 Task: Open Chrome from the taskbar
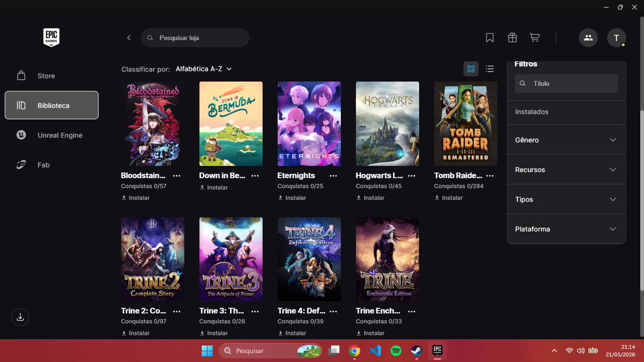point(354,351)
